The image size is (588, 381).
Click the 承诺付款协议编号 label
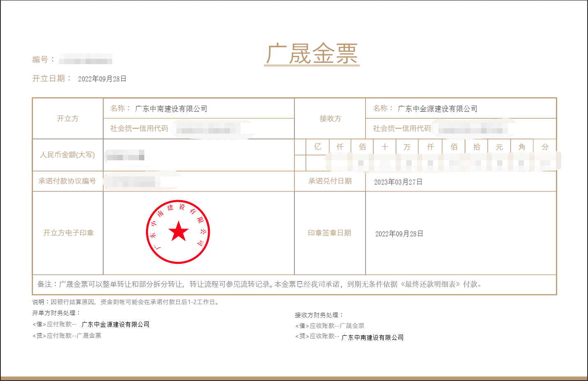tap(67, 181)
